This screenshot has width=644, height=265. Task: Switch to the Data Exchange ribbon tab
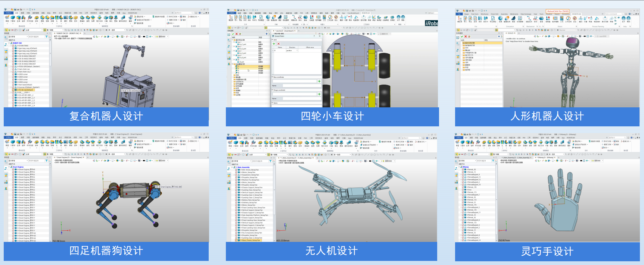point(526,14)
